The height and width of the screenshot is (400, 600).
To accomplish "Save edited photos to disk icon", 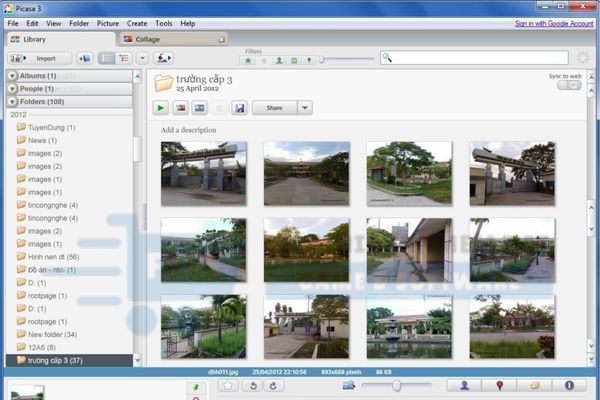I will tap(240, 108).
